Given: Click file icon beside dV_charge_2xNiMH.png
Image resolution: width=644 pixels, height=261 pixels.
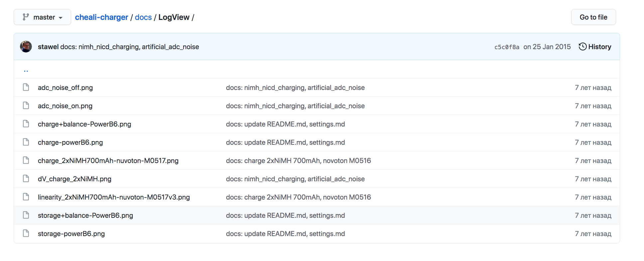Looking at the screenshot, I should tap(26, 179).
